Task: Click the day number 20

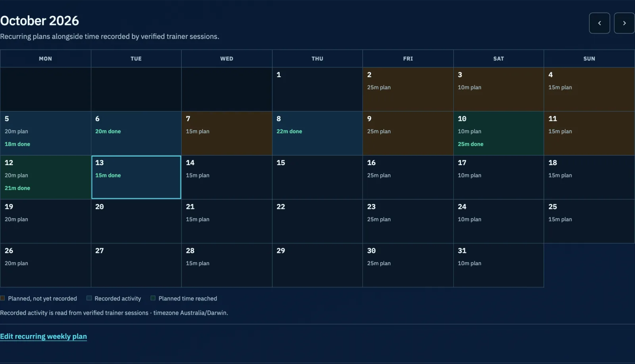Action: pos(100,207)
